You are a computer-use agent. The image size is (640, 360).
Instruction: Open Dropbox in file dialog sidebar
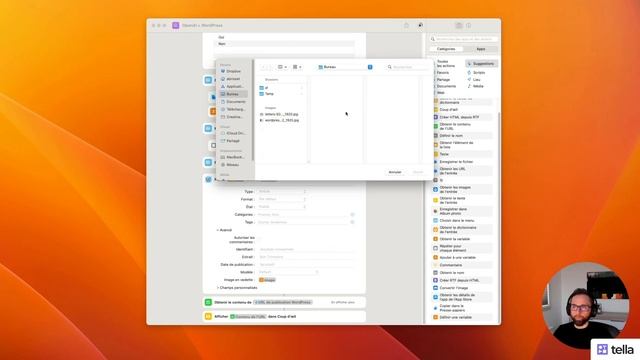coord(233,71)
